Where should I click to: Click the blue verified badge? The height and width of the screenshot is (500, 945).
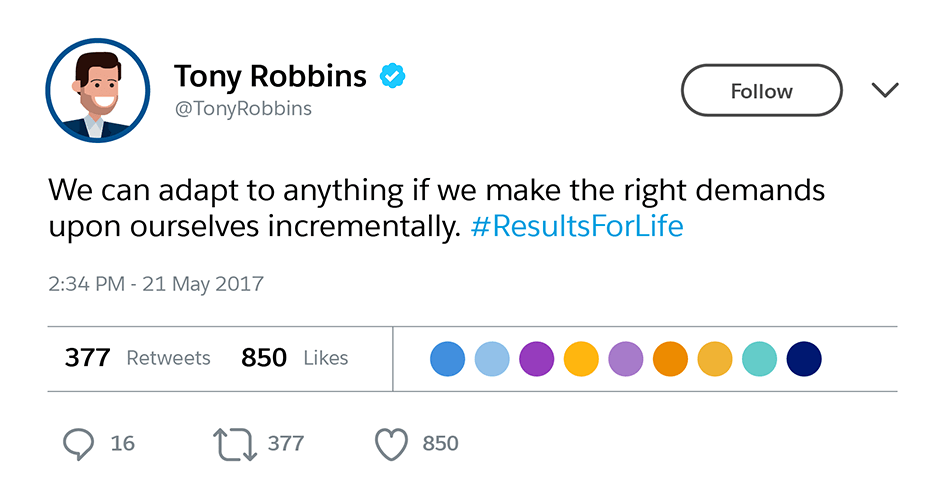[390, 76]
